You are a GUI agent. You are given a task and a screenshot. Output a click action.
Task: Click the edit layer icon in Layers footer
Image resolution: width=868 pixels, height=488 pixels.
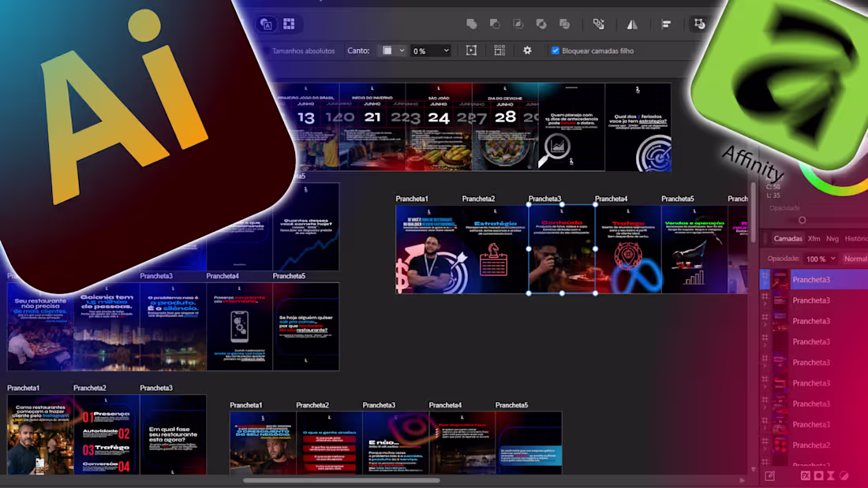769,476
